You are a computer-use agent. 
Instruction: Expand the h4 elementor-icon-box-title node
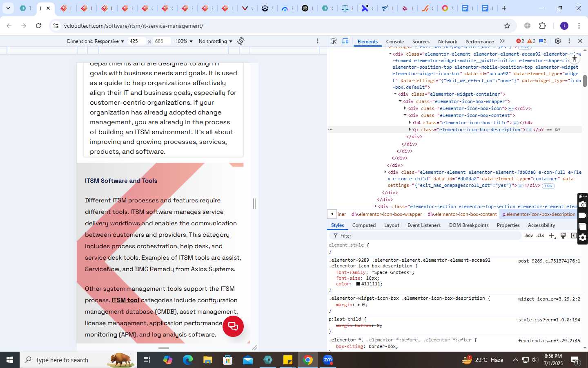click(x=410, y=123)
